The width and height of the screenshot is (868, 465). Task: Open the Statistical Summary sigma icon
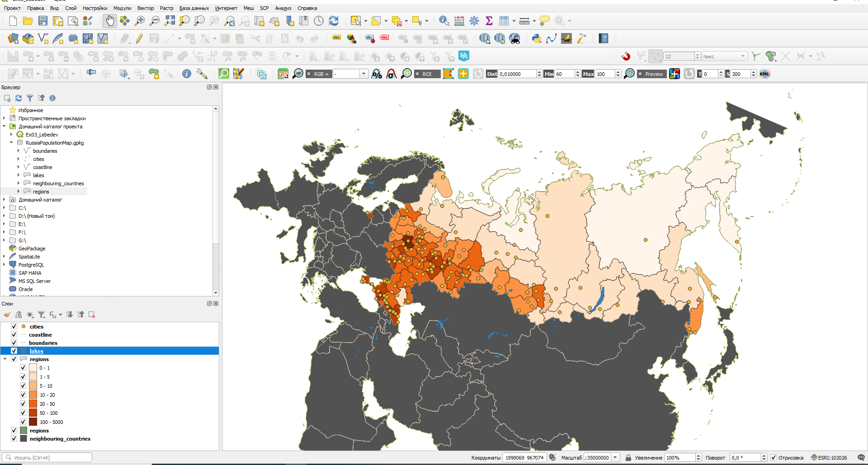489,21
